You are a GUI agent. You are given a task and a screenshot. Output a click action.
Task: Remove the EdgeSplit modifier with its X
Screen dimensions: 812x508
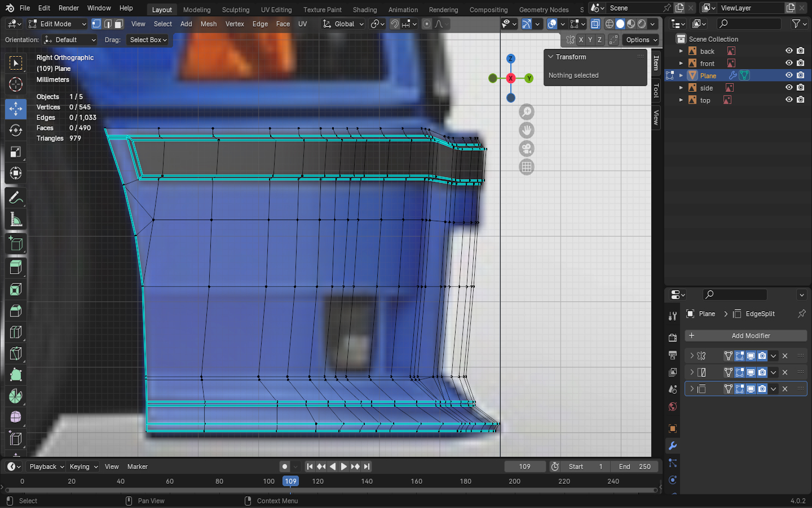pyautogui.click(x=785, y=389)
